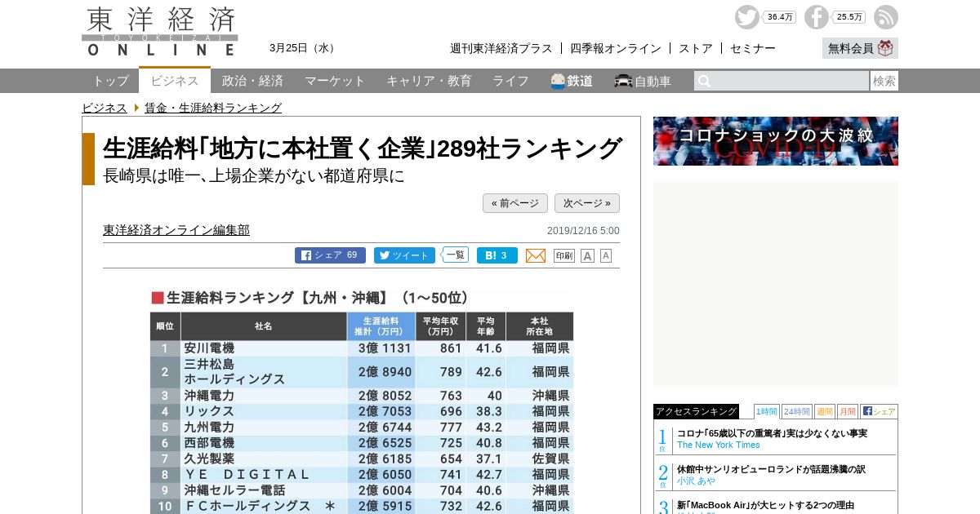Click the publication date 2019/12/16 5:00

tap(583, 231)
